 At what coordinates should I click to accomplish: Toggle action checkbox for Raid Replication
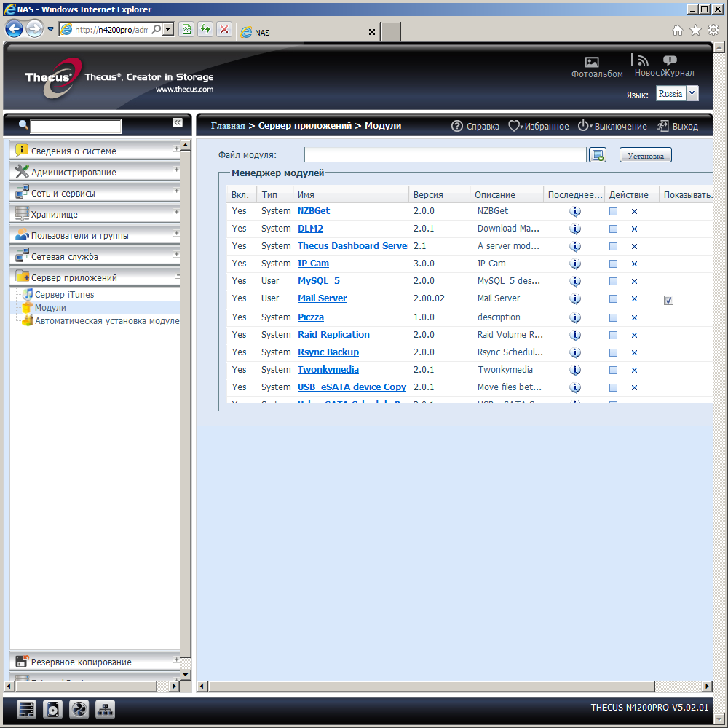(613, 335)
